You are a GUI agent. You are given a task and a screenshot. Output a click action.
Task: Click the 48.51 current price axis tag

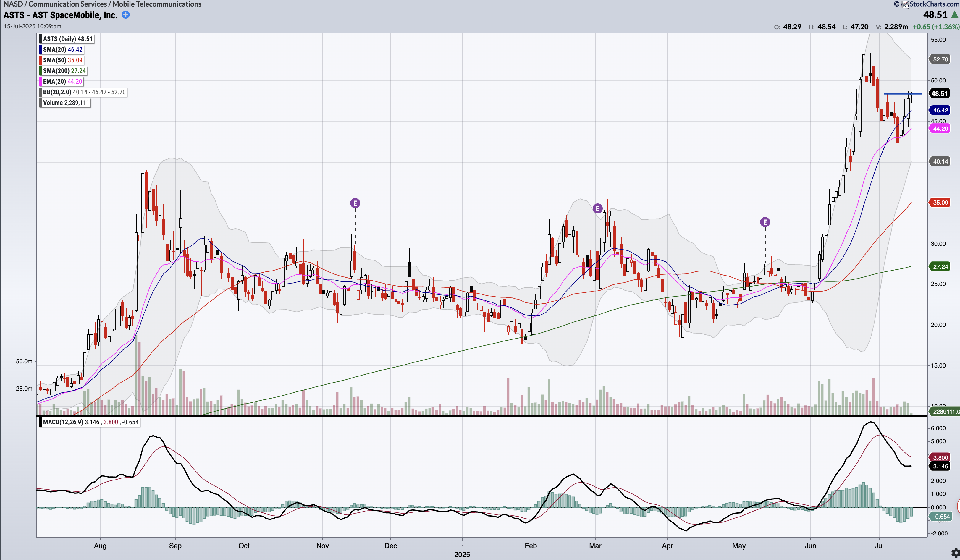click(x=939, y=93)
